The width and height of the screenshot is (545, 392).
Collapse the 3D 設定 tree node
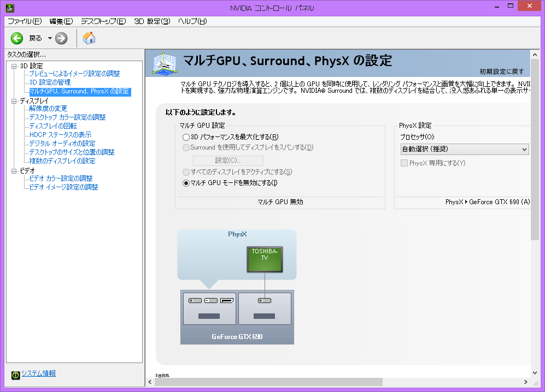(14, 66)
